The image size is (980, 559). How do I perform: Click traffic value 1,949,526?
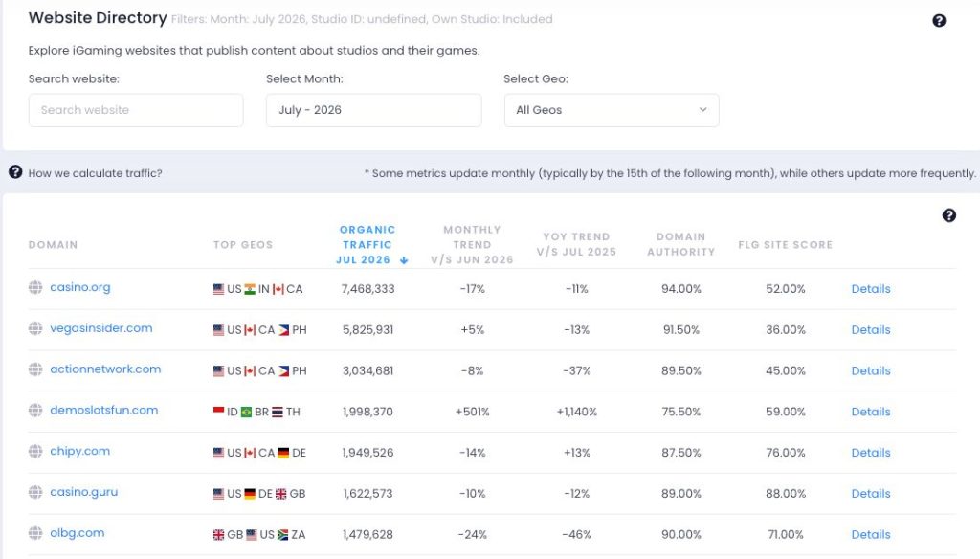click(x=367, y=453)
